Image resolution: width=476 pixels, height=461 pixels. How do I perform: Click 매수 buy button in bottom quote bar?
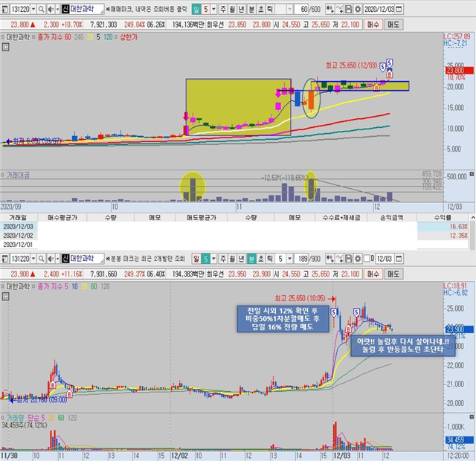point(373,274)
